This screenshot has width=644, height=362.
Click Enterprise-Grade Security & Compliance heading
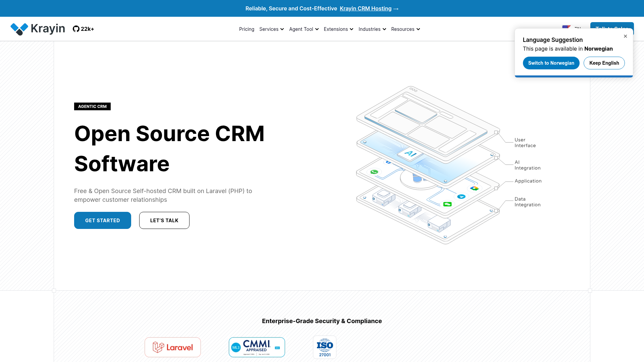pyautogui.click(x=322, y=321)
